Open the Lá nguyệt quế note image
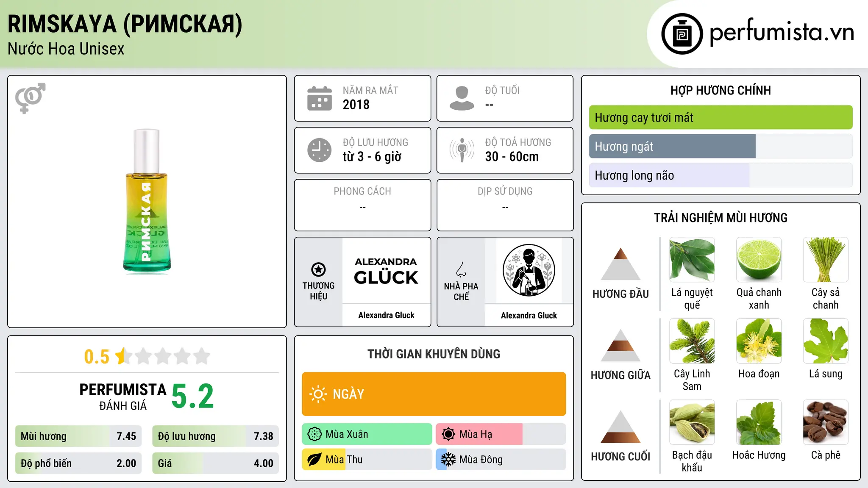 tap(692, 260)
